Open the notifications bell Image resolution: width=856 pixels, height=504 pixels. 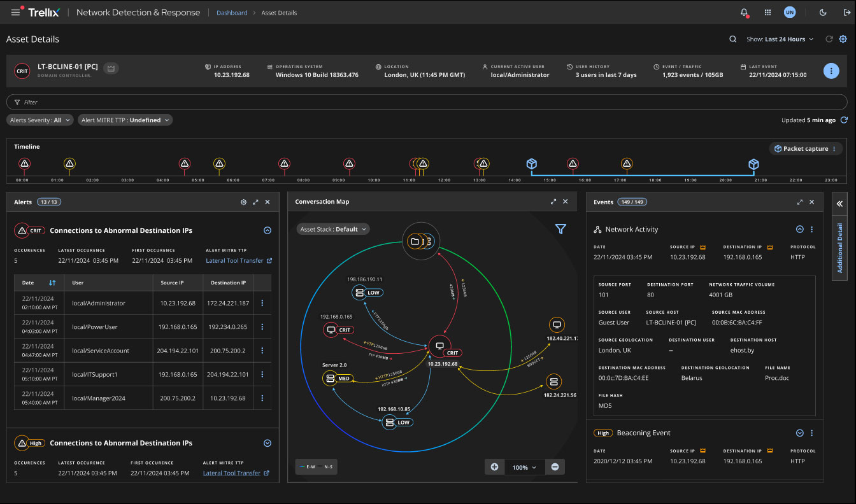click(744, 13)
